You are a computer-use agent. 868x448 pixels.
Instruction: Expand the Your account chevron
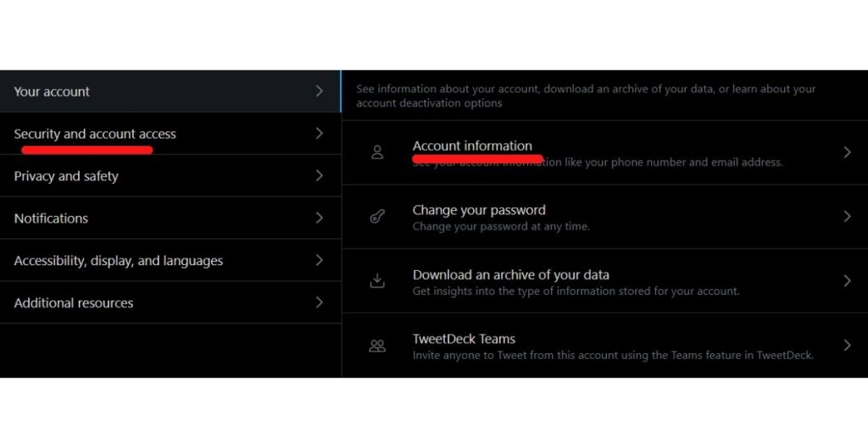(x=319, y=91)
